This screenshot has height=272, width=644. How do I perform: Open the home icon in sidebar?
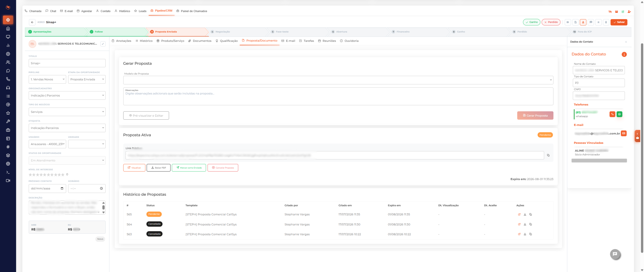click(8, 29)
